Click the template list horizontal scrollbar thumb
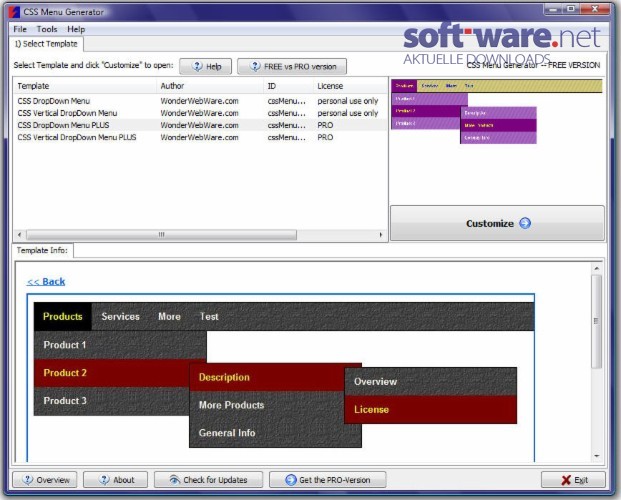The image size is (621, 500). coord(161,235)
